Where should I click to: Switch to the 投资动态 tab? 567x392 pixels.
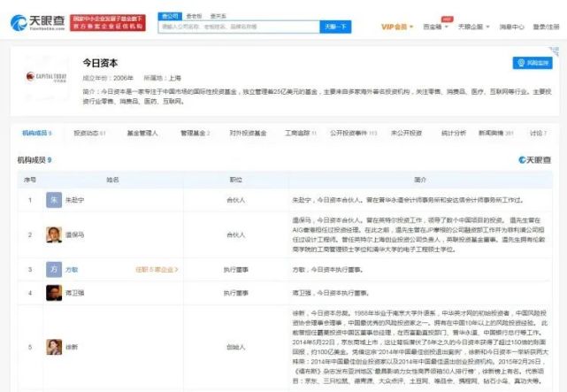pos(89,133)
